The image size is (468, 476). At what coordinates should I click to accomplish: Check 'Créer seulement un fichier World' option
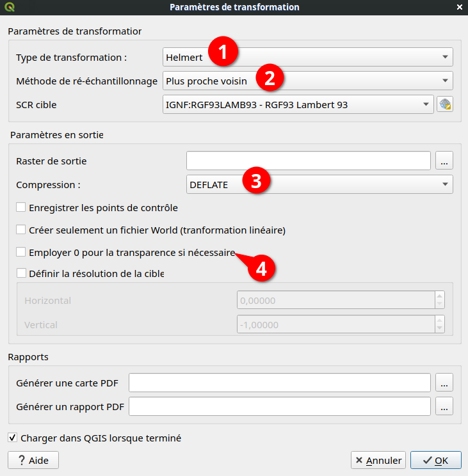pos(21,230)
